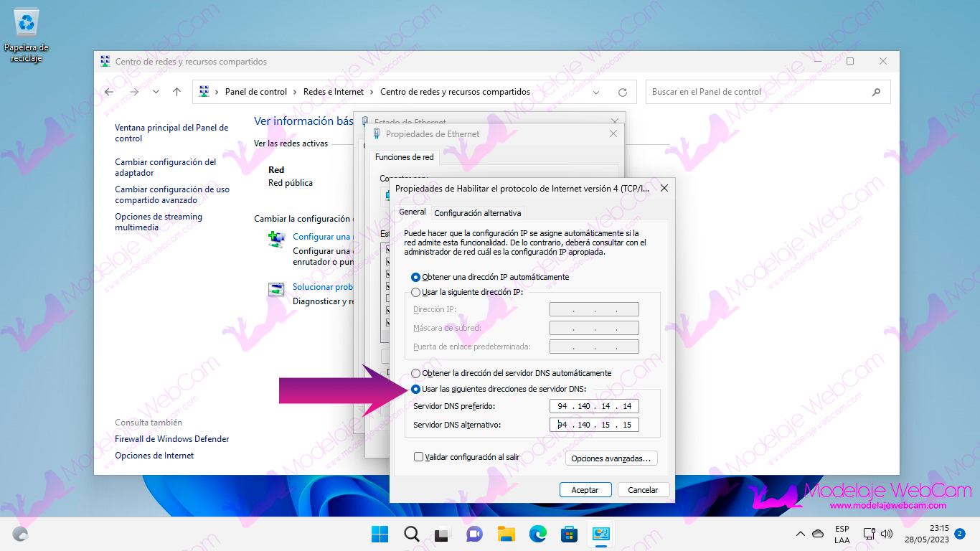
Task: Click the Up arrow navigation icon
Action: coord(176,92)
